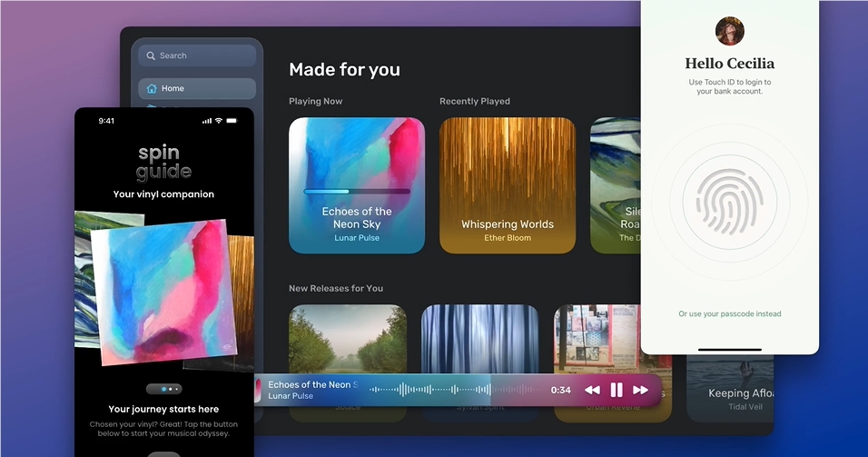Click the Home house icon in the sidebar
Image resolution: width=868 pixels, height=457 pixels.
[151, 88]
